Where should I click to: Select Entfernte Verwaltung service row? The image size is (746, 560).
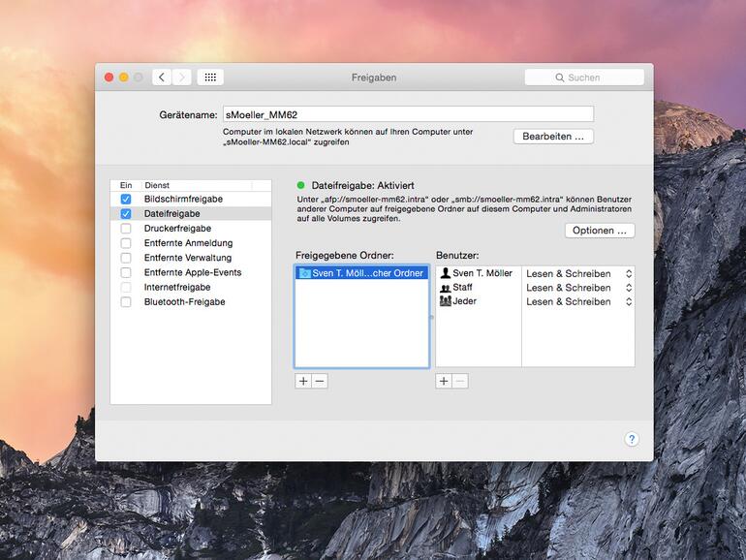pyautogui.click(x=191, y=258)
